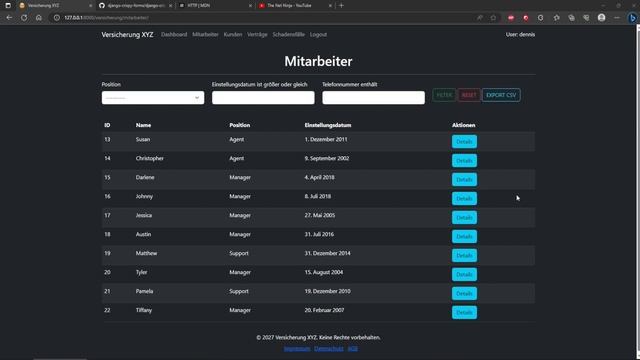Open the Datenschutz footer link
The image size is (640, 360).
329,349
